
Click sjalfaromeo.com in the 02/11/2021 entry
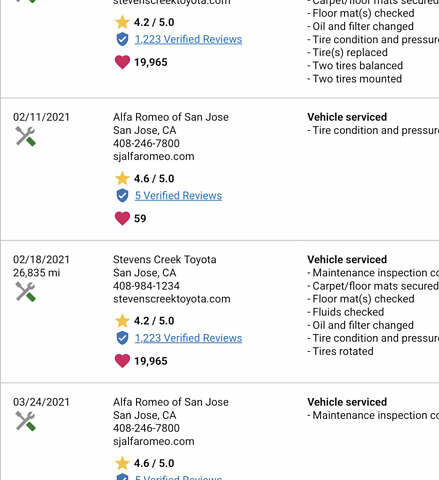(x=154, y=156)
